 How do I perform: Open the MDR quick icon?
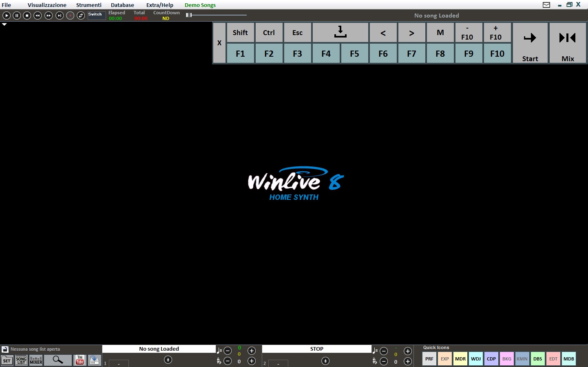(460, 359)
